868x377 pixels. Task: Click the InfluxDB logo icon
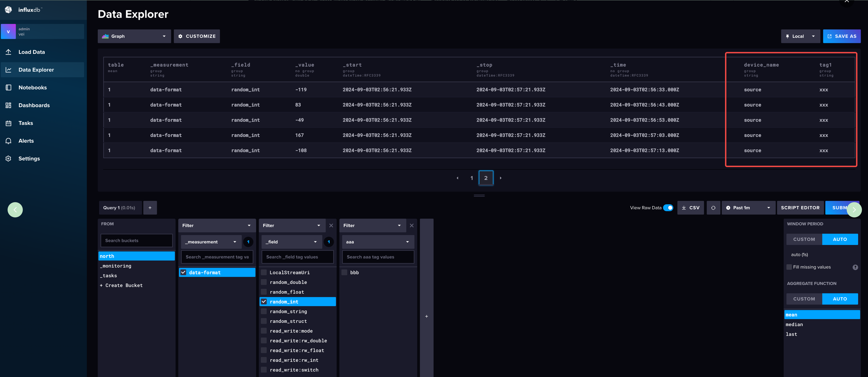pos(8,10)
